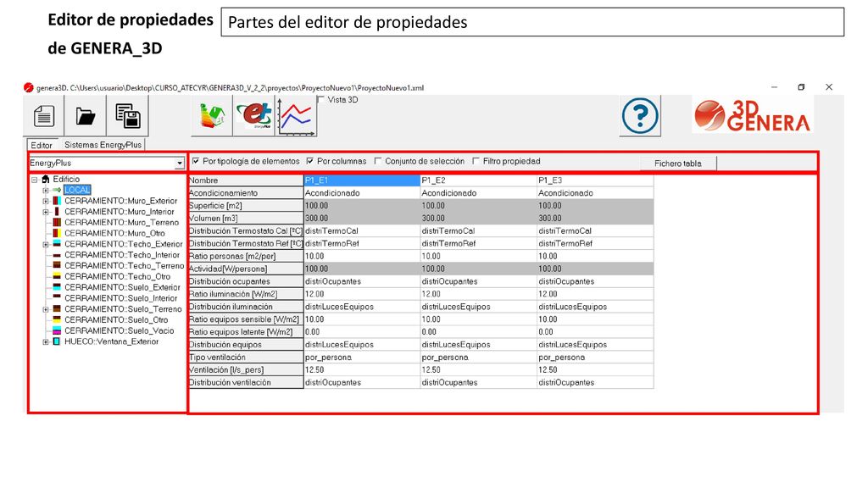This screenshot has width=868, height=488.
Task: Click the Distribución ventilación row header
Action: tap(246, 382)
